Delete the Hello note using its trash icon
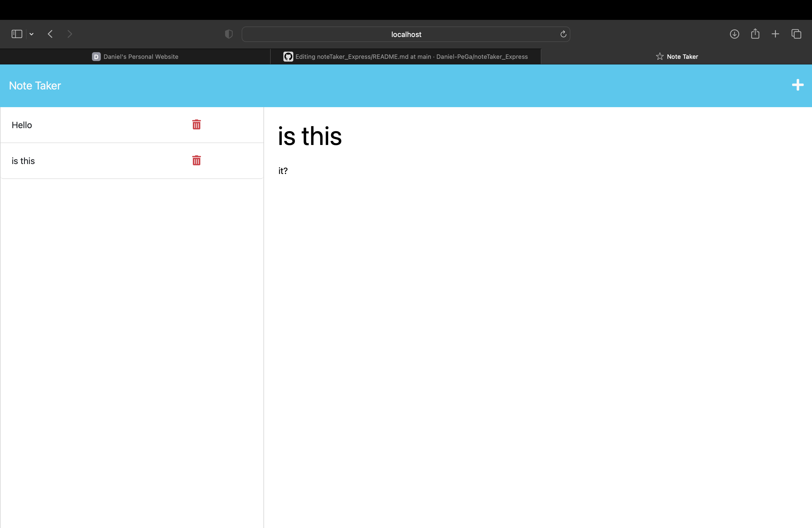Screen dimensions: 812x528 click(x=197, y=125)
